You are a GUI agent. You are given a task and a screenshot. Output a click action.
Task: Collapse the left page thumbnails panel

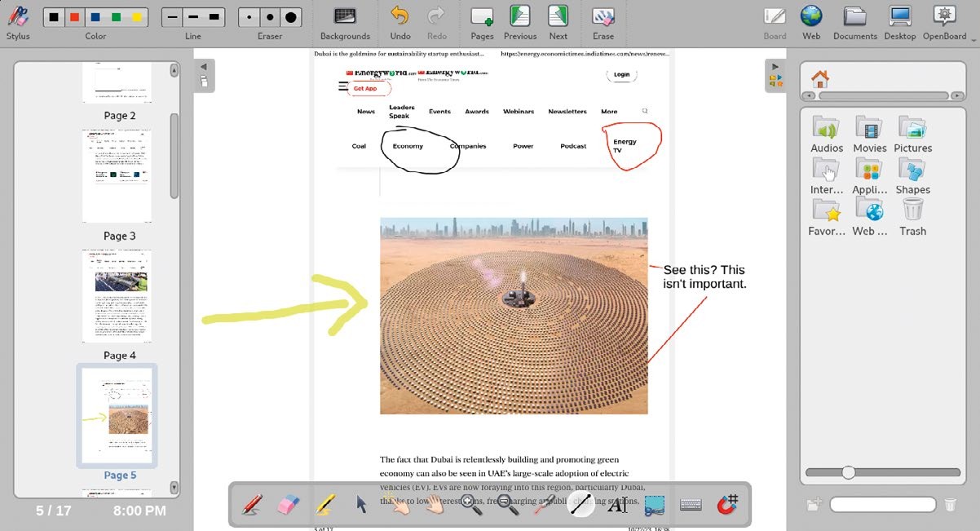point(204,67)
